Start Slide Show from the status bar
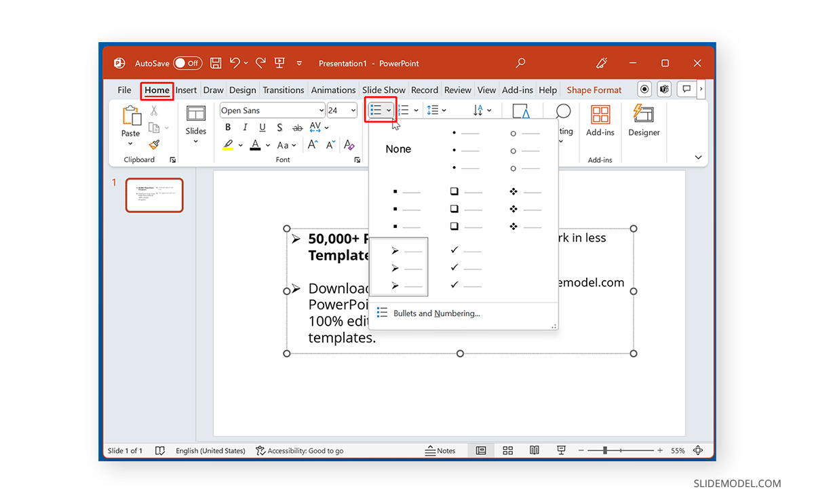814x504 pixels. 561,450
